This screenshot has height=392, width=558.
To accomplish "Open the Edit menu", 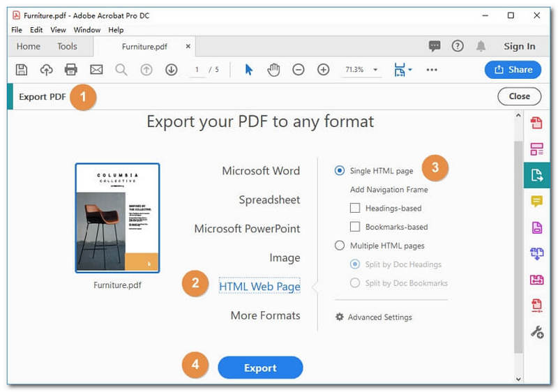I will pos(36,30).
